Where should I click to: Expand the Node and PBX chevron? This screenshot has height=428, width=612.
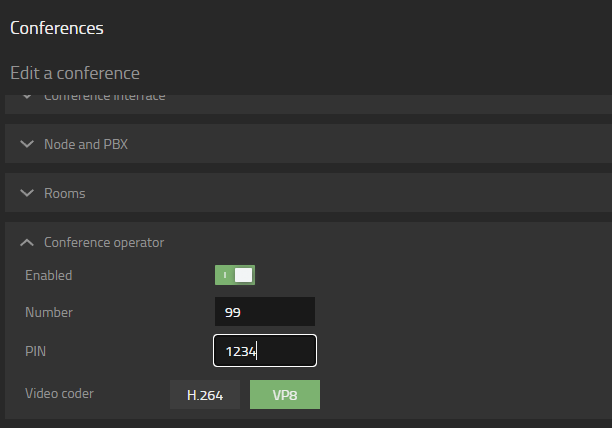pos(27,144)
